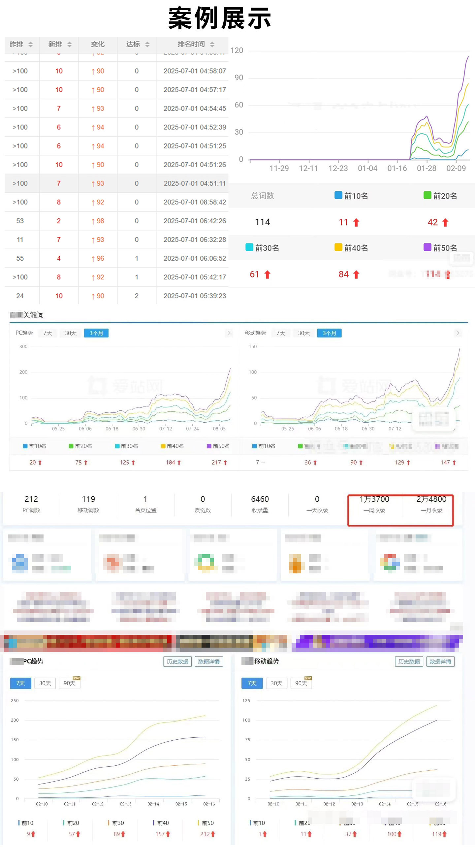The width and height of the screenshot is (475, 868).
Task: Click the up arrow next to 217
Action: [x=225, y=463]
